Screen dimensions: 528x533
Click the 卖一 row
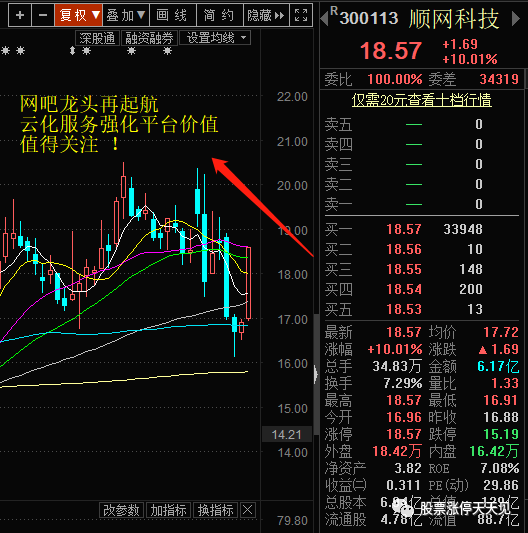(x=422, y=204)
